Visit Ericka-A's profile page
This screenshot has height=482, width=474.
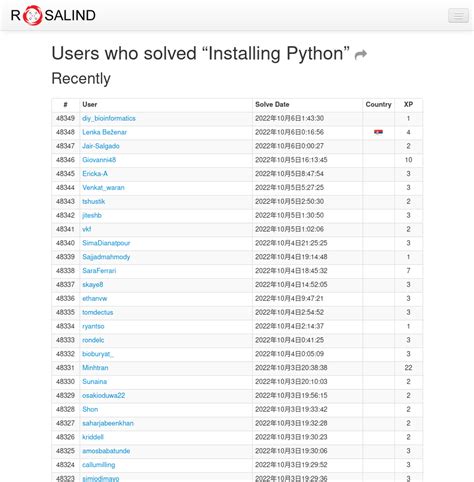pos(95,174)
